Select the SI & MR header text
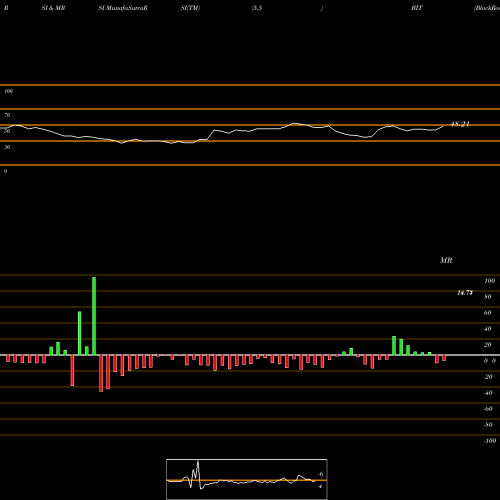 (x=53, y=8)
